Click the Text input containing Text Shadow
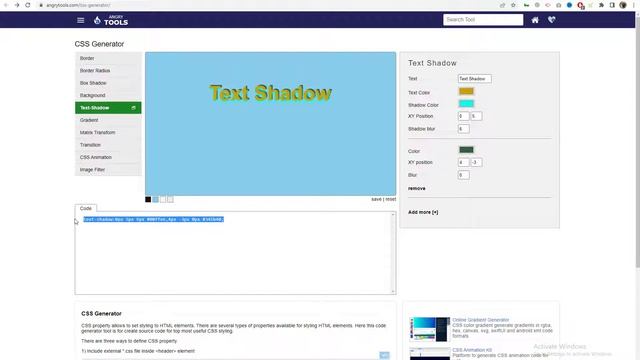The image size is (640, 360). [x=474, y=79]
